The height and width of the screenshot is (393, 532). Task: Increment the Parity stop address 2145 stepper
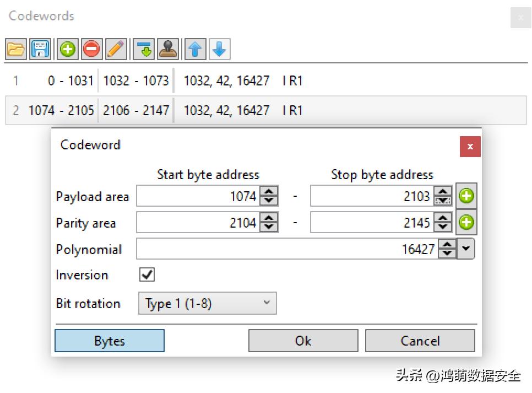(x=443, y=218)
